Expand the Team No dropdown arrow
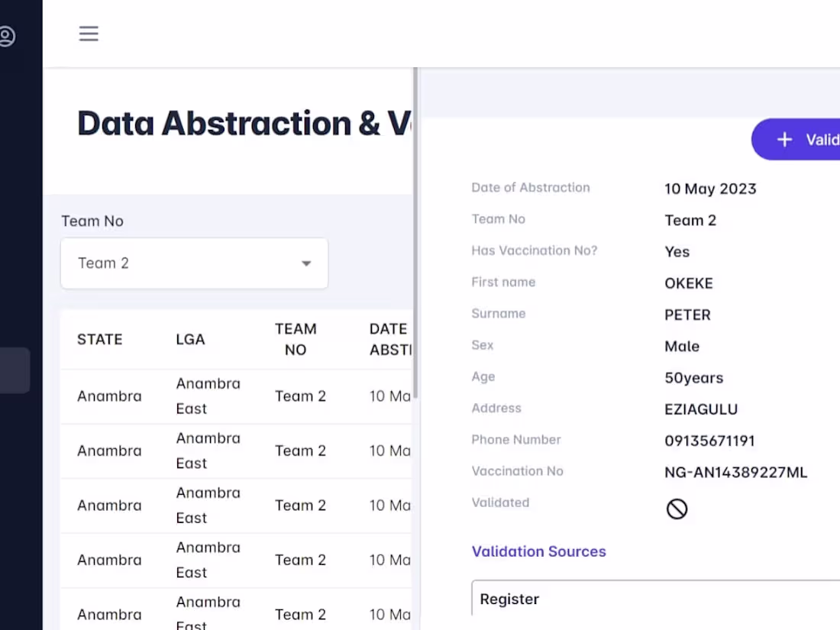Viewport: 840px width, 630px height. tap(306, 263)
